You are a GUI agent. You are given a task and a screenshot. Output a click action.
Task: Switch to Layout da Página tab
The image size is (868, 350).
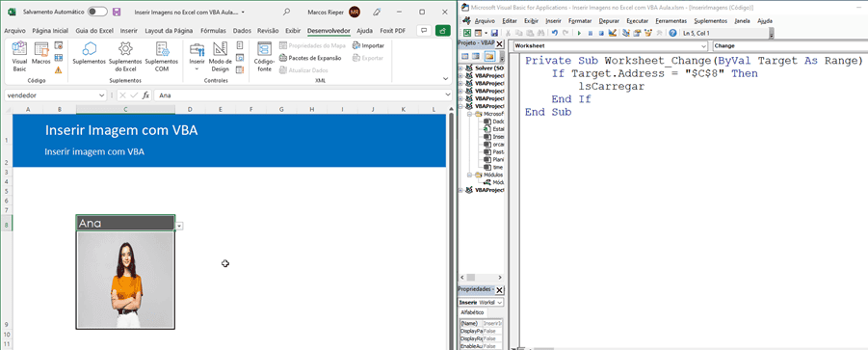(169, 31)
